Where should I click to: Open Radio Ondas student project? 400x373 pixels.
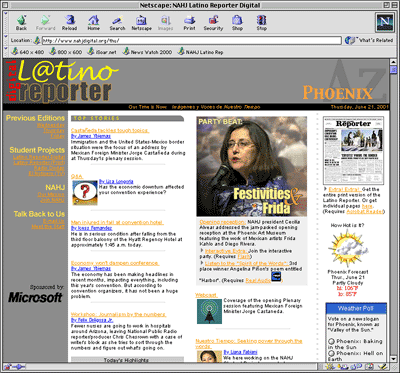tap(49, 168)
